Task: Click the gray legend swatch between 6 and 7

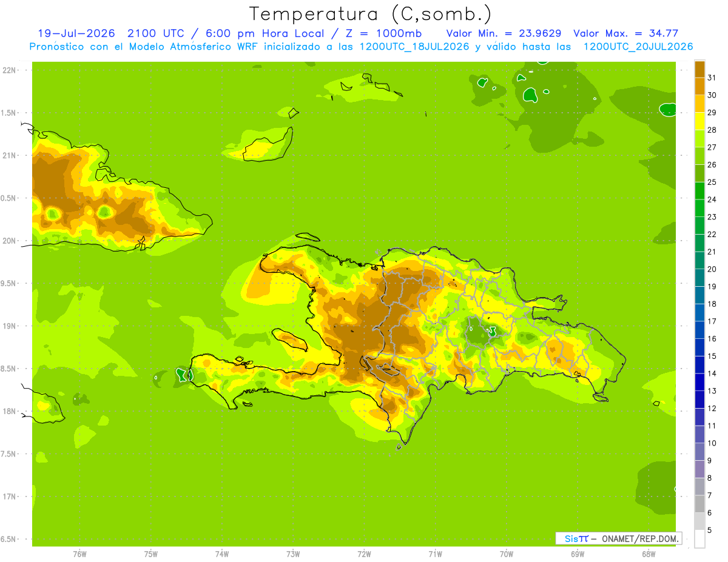Action: click(699, 504)
